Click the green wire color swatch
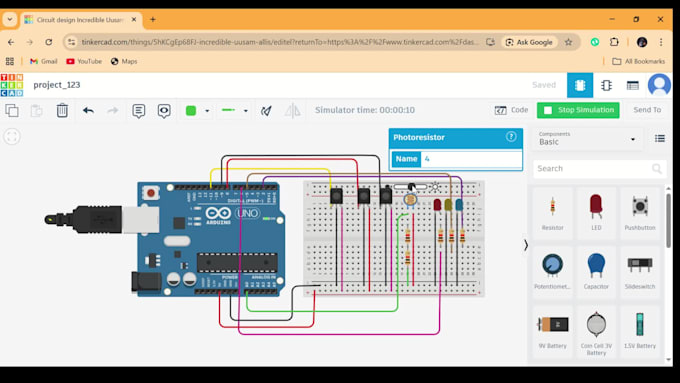This screenshot has width=680, height=383. click(191, 111)
